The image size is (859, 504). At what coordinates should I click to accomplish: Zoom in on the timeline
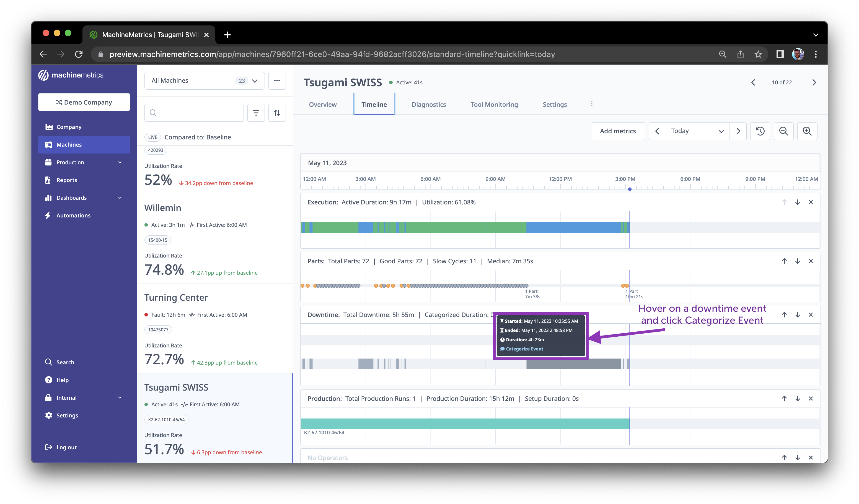coord(807,131)
